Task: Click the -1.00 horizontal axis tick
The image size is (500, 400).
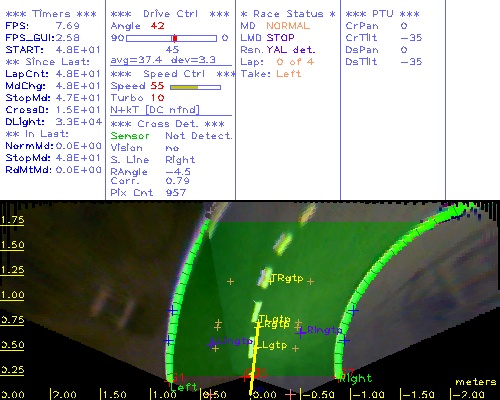Action: [368, 395]
